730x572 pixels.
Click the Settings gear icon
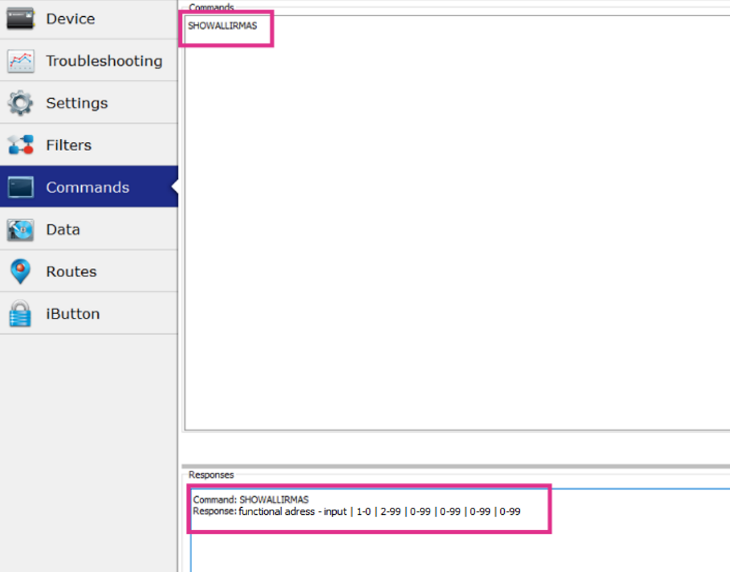[21, 103]
